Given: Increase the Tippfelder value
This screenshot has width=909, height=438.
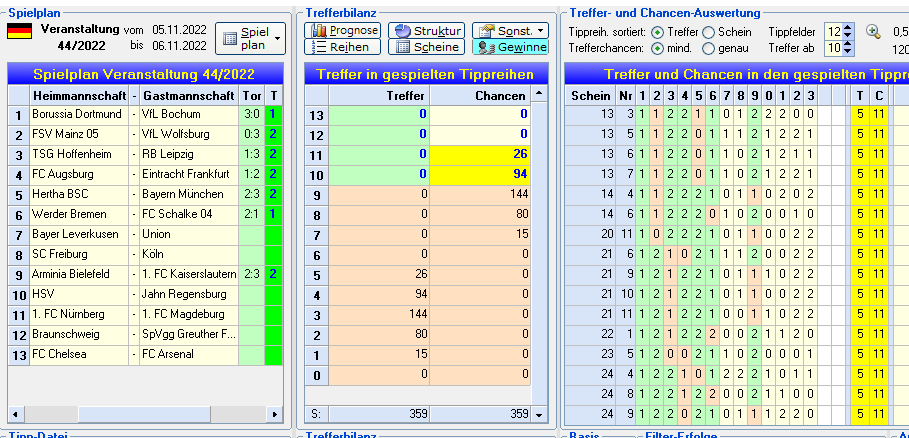Looking at the screenshot, I should [x=848, y=27].
